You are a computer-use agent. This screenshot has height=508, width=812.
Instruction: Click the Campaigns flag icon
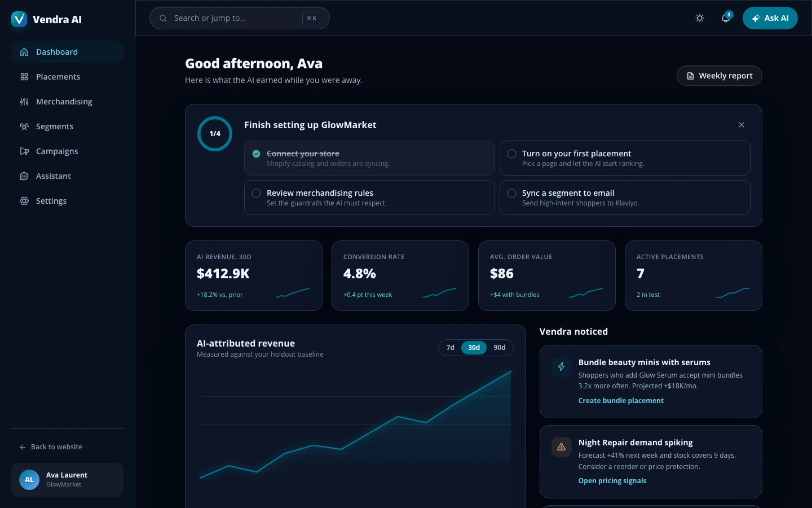pos(24,151)
